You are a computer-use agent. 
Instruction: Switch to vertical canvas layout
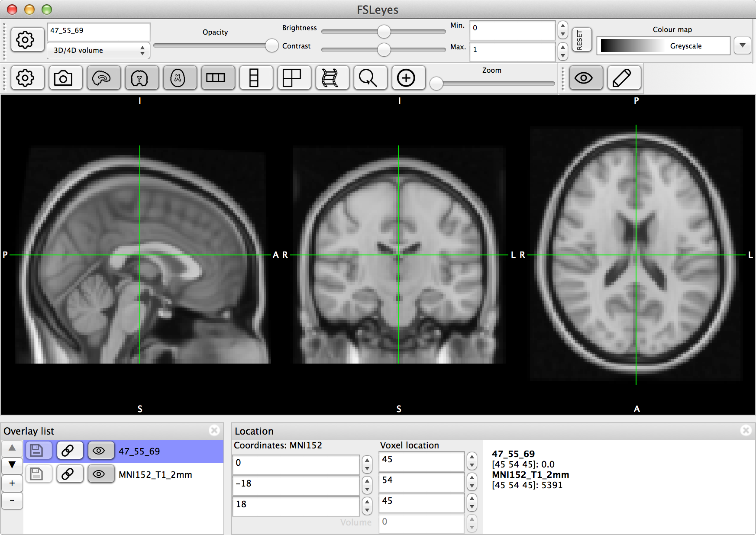click(x=254, y=78)
